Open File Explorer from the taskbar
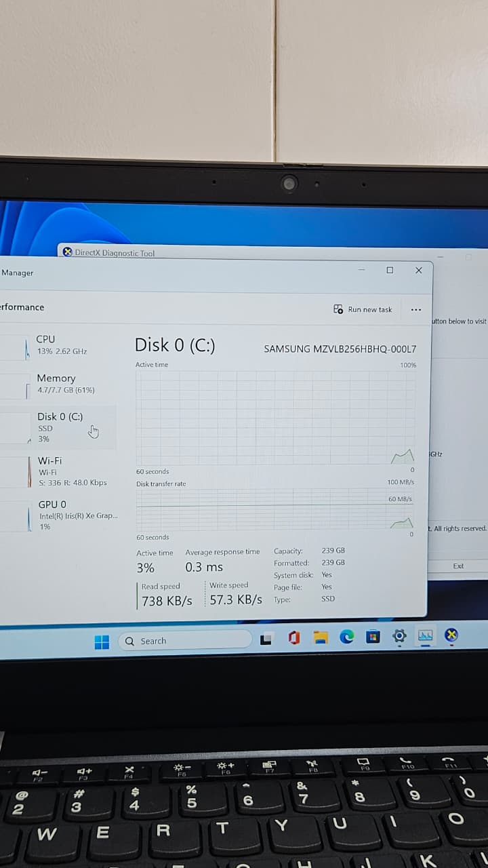This screenshot has height=868, width=488. 320,637
